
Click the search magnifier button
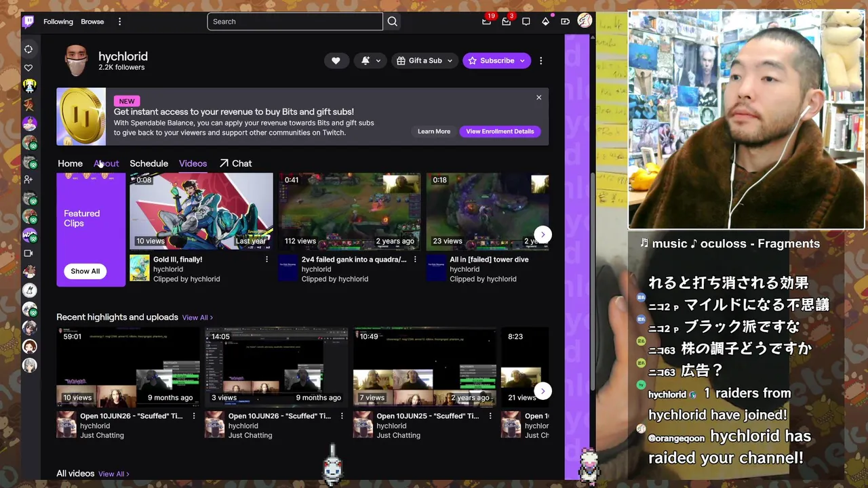tap(393, 22)
